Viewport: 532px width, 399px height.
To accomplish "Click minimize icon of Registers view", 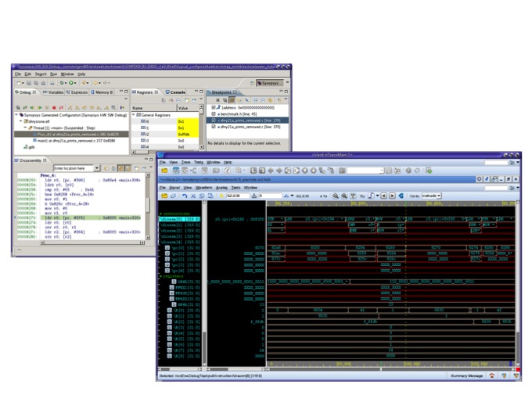I will [x=196, y=92].
